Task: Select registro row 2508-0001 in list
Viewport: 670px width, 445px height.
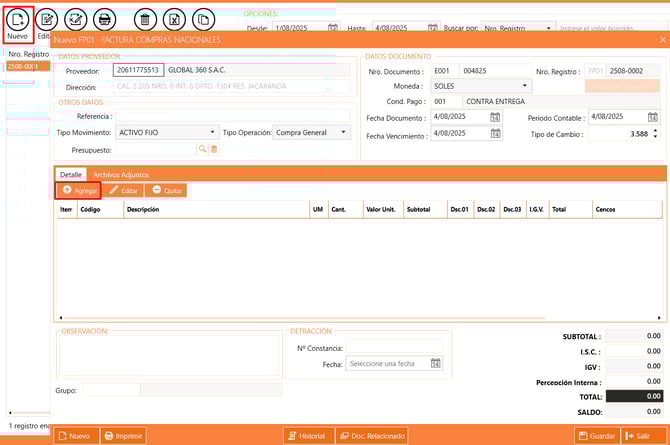Action: click(28, 67)
